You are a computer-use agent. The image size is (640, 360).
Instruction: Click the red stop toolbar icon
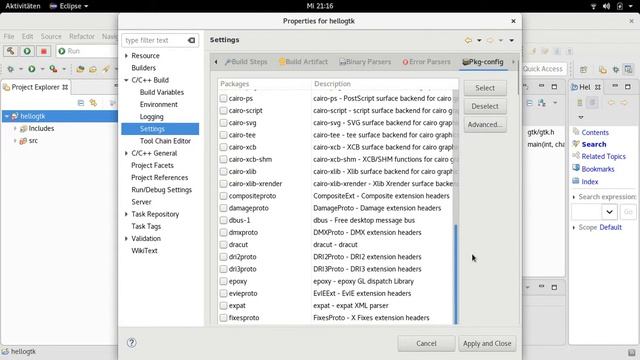(x=43, y=51)
